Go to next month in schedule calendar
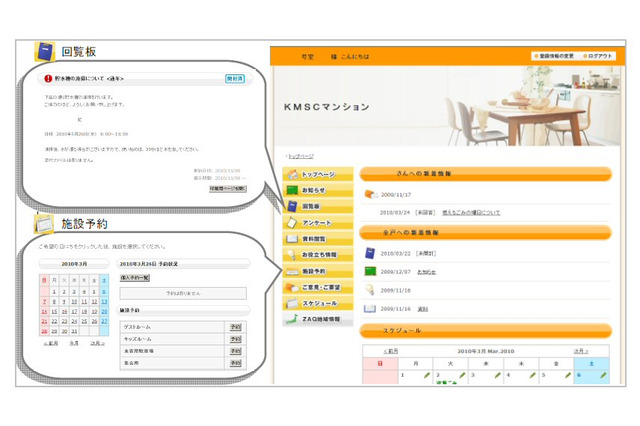The width and height of the screenshot is (640, 426). [x=581, y=351]
